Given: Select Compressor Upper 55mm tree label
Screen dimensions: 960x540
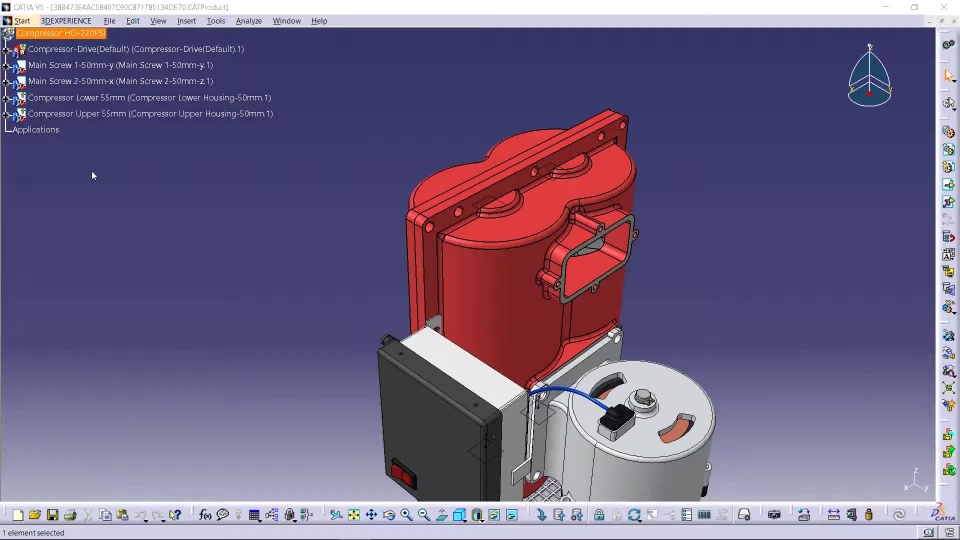Looking at the screenshot, I should point(150,114).
